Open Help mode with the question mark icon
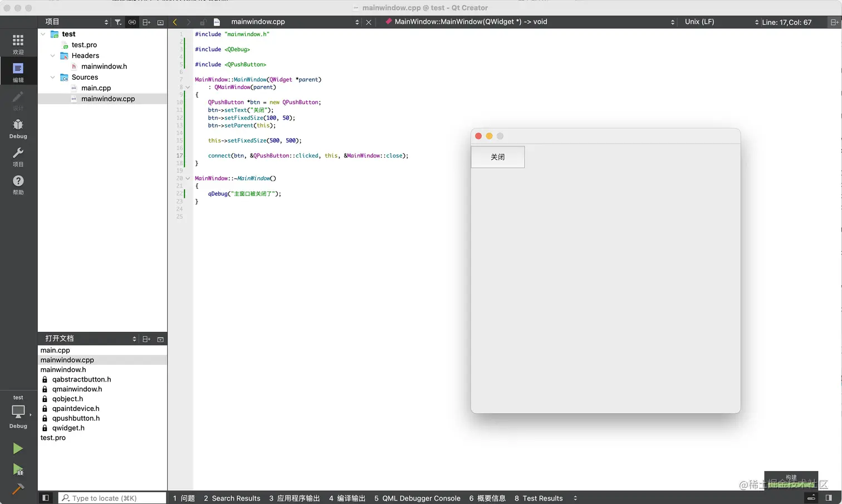The height and width of the screenshot is (504, 842). (x=18, y=184)
